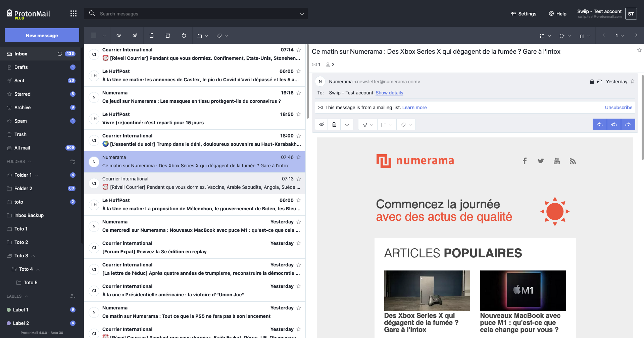Screen dimensions: 644x338
Task: Delete the open message with trash icon
Action: pos(334,125)
